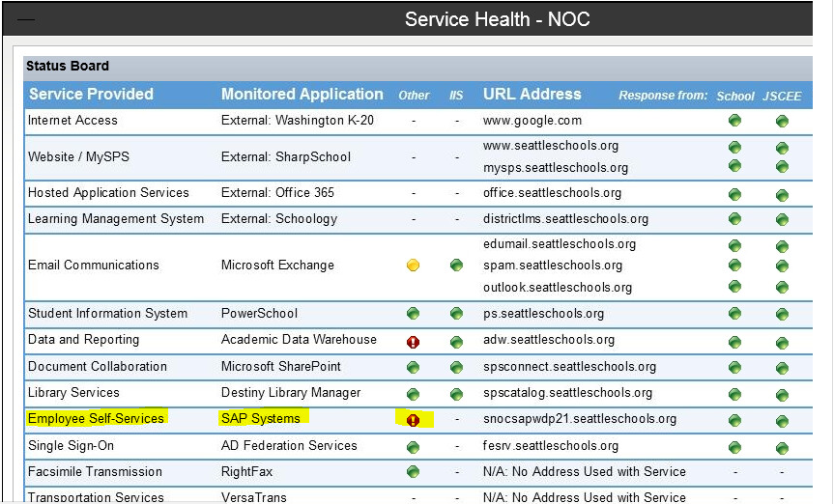Viewport: 834px width, 504px height.
Task: Click the School response icon for spscatalog.seattleschools.org
Action: coord(735,395)
